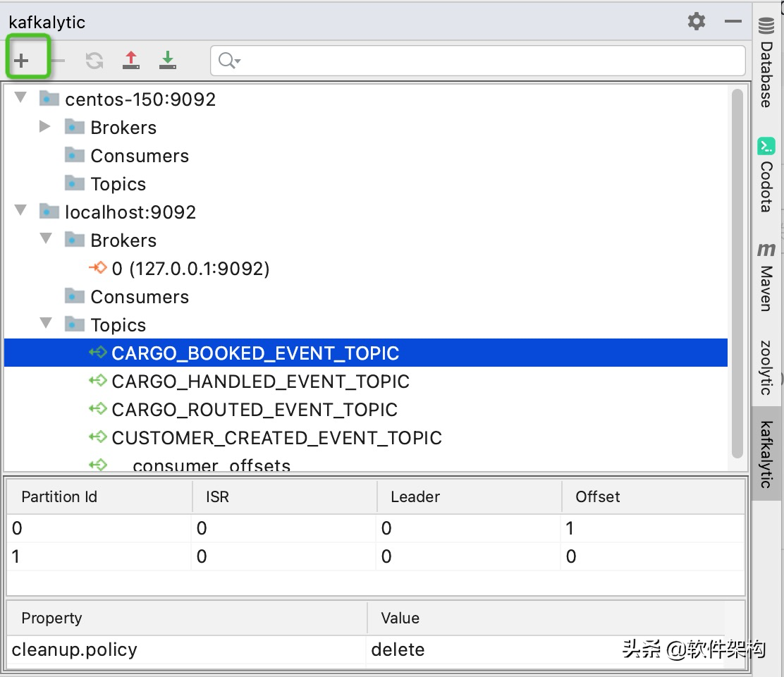Select Brokers folder icon under localhost:9092

(x=75, y=240)
